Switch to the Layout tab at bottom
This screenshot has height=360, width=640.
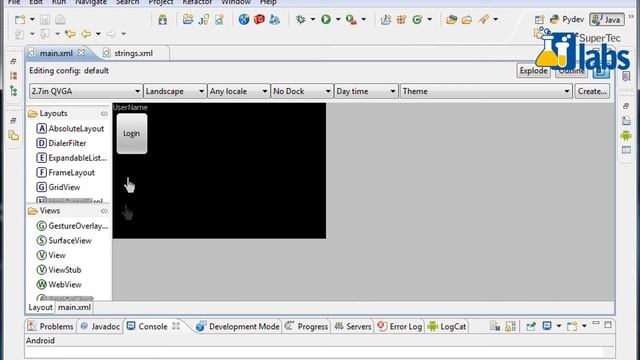[x=40, y=307]
